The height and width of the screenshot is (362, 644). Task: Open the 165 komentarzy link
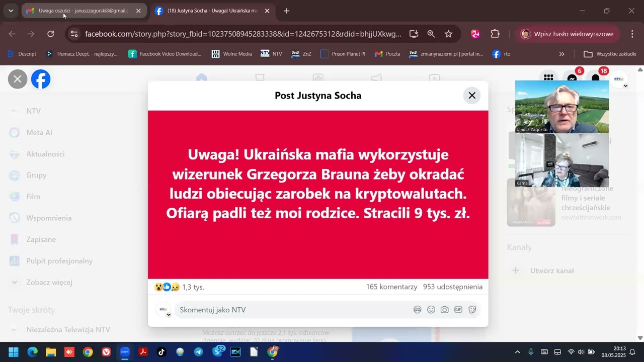391,287
